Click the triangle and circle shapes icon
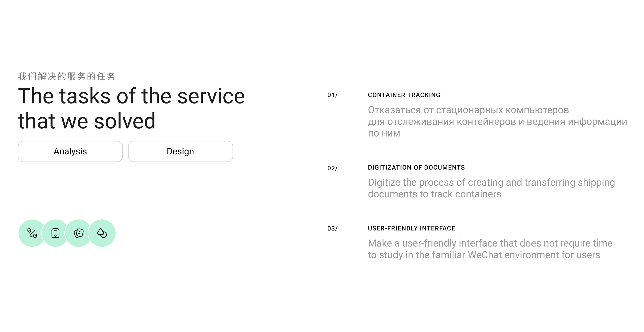 (102, 233)
